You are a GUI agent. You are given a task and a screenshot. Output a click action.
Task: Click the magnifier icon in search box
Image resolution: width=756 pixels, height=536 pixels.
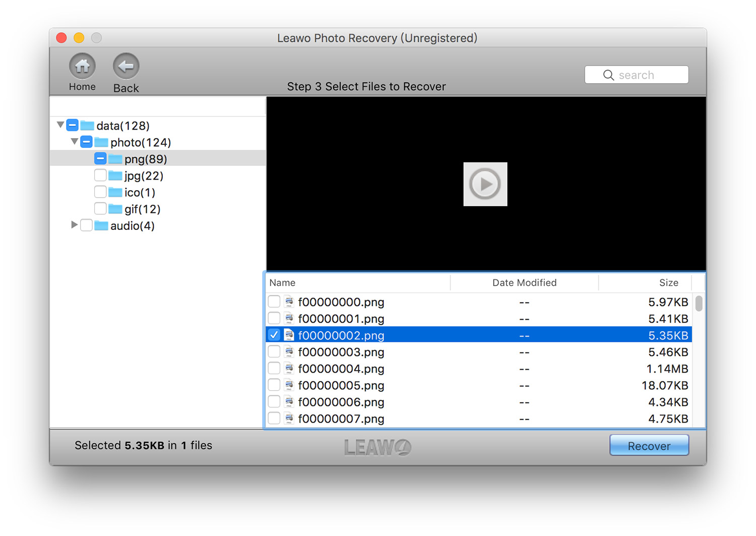(x=608, y=75)
